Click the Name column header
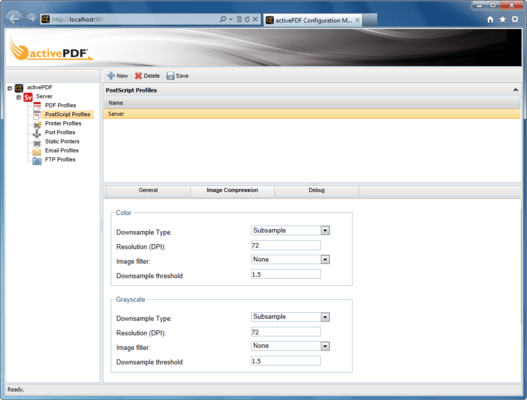The height and width of the screenshot is (400, 527). [312, 103]
